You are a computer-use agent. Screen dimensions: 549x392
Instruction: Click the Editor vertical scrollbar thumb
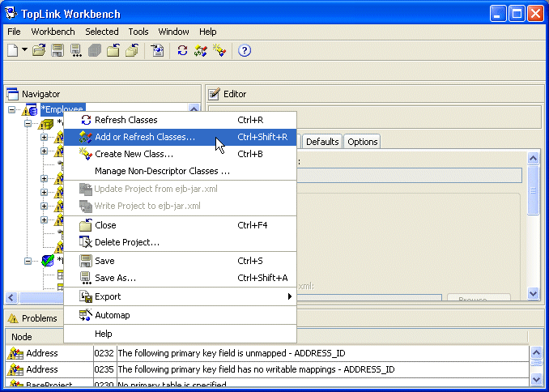pos(534,190)
